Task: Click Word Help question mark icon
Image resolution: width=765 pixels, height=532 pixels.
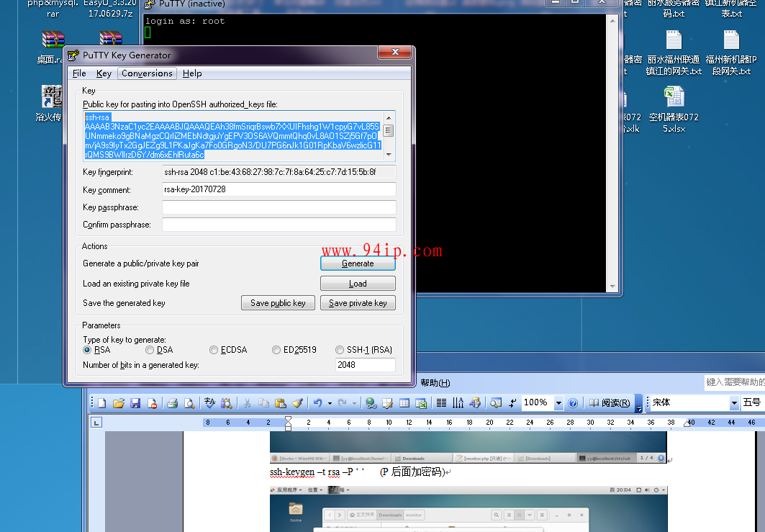Action: click(574, 403)
